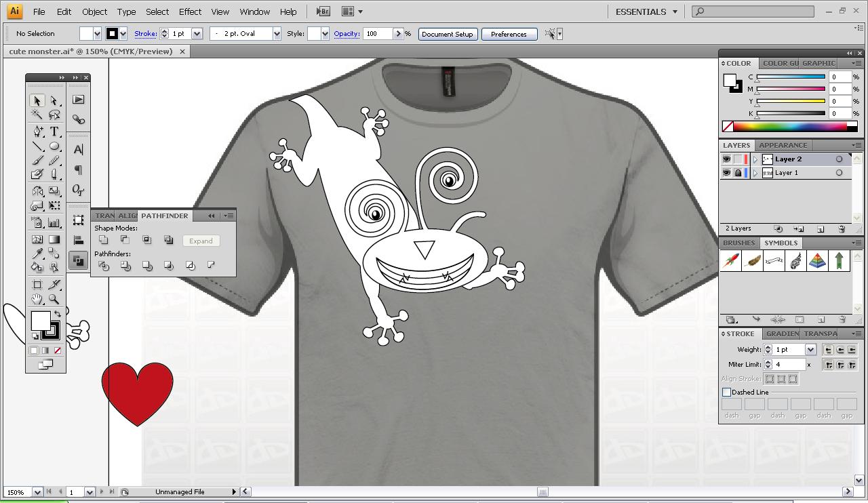Set fill to None in the toolbox
This screenshot has width=868, height=503.
click(58, 350)
